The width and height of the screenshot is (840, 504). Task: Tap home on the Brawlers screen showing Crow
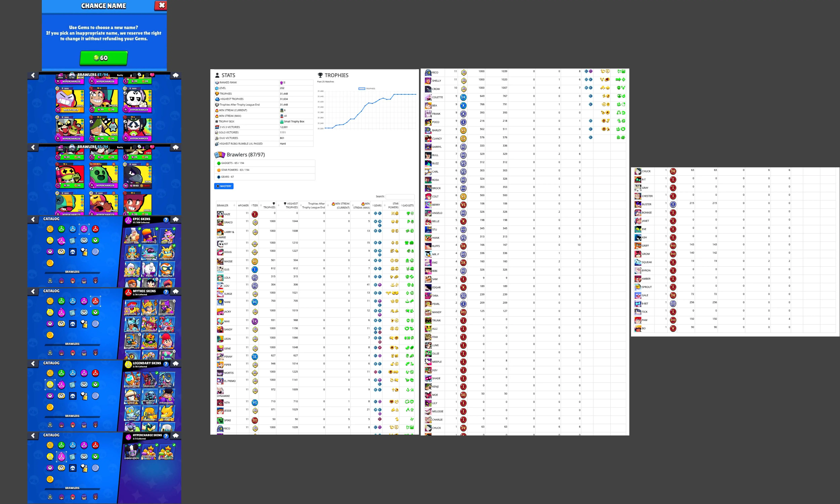[176, 147]
